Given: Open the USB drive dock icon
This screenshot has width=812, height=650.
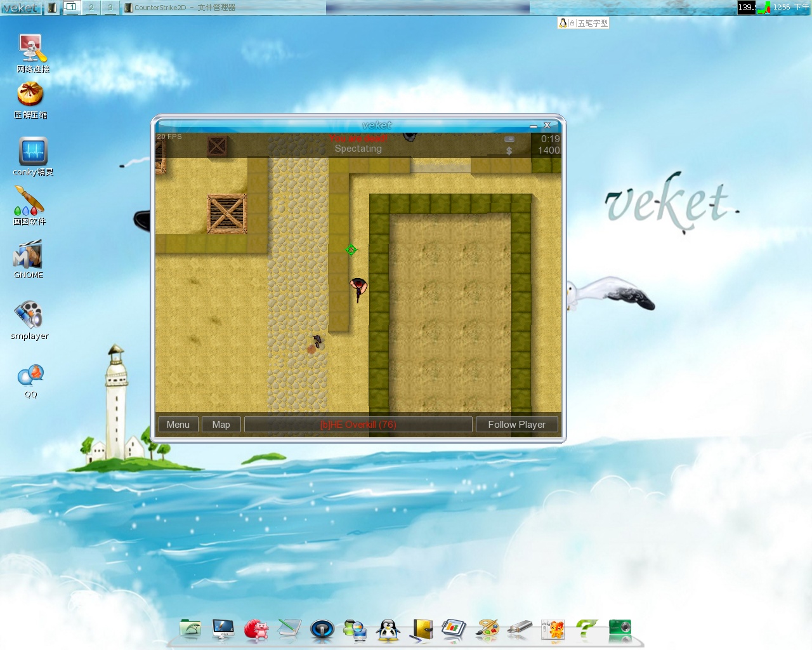Looking at the screenshot, I should 520,629.
